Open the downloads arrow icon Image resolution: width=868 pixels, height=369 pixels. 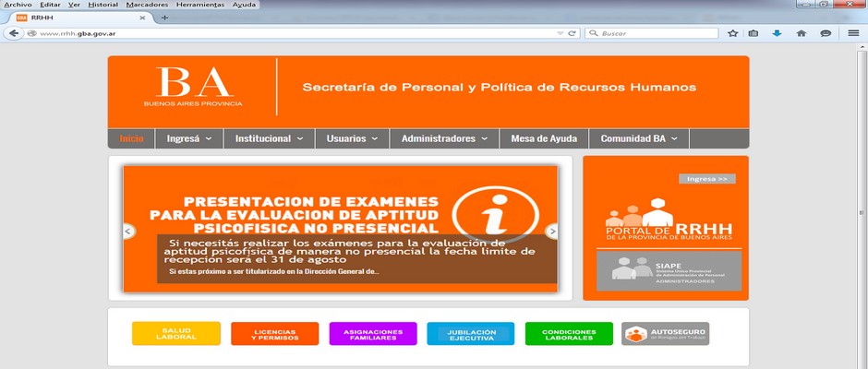click(777, 33)
